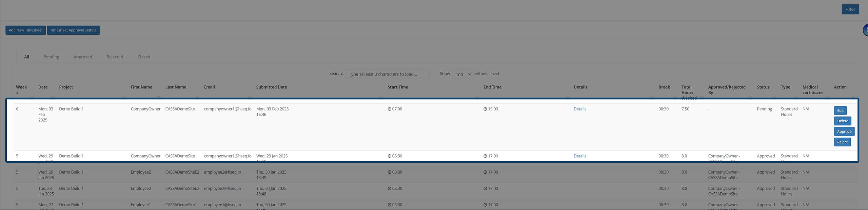Sort by Date column header
Image resolution: width=868 pixels, height=210 pixels.
(43, 87)
